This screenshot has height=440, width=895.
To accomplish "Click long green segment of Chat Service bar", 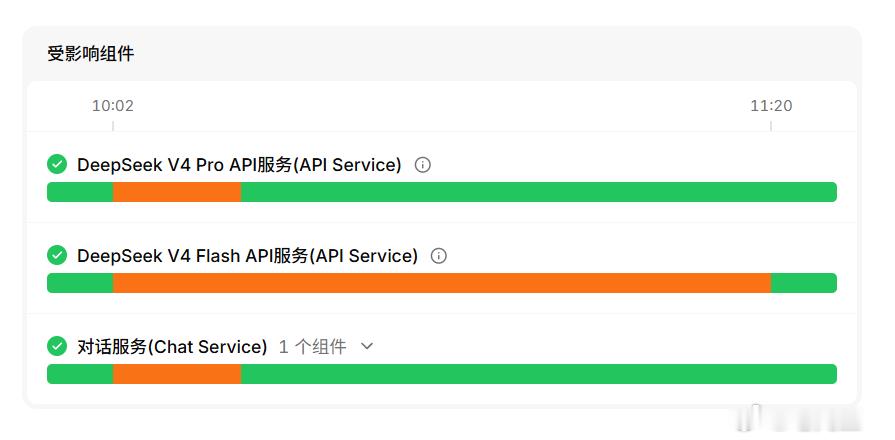I will pyautogui.click(x=539, y=374).
